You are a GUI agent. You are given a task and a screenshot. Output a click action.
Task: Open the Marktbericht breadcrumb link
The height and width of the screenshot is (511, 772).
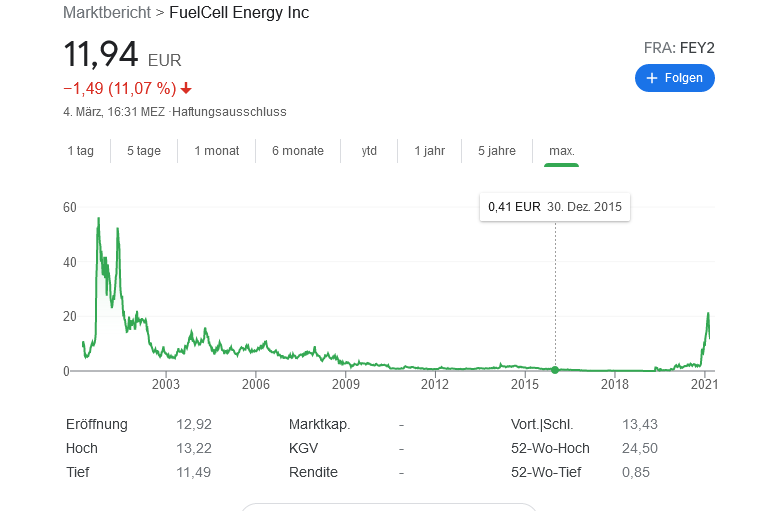click(101, 13)
